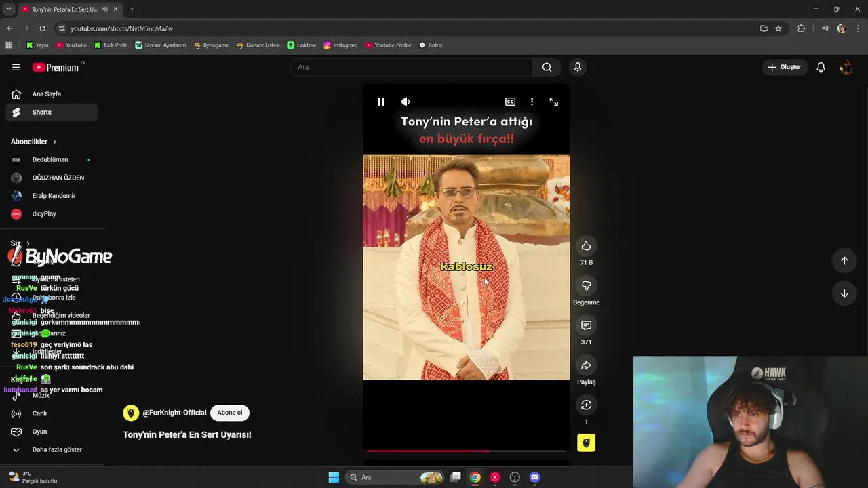Open the Chrome three-dot menu

pos(859,28)
